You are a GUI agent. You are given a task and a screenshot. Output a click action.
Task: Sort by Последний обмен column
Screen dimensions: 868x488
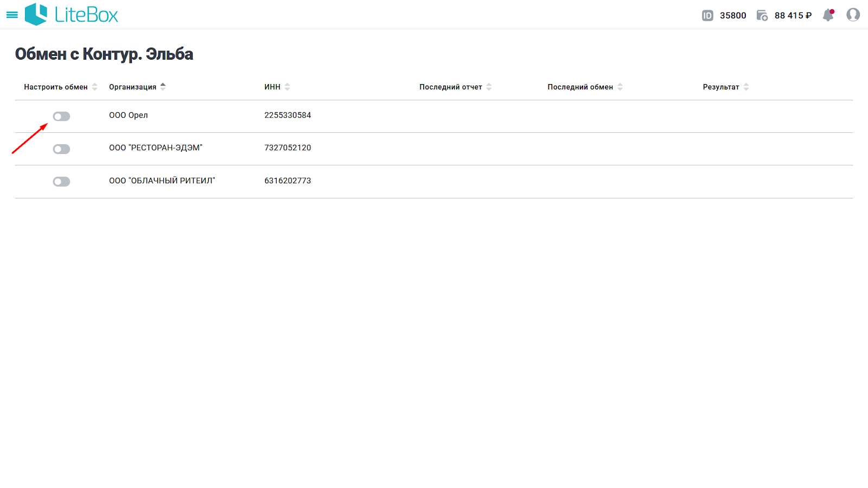585,87
